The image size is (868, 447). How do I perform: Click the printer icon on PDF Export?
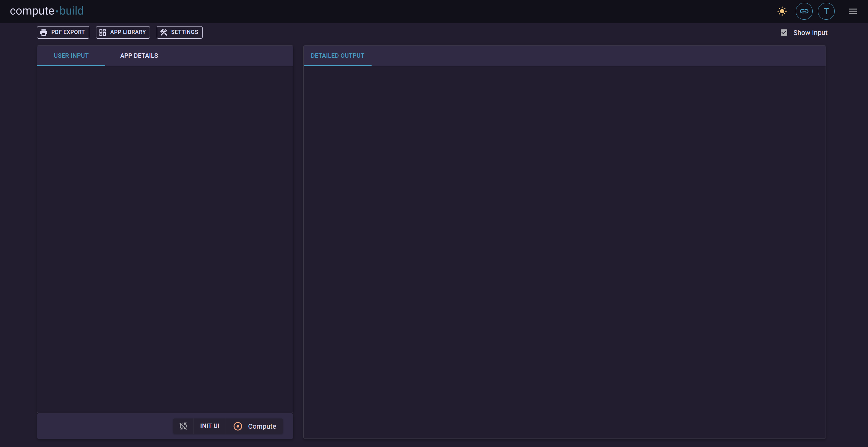(44, 32)
